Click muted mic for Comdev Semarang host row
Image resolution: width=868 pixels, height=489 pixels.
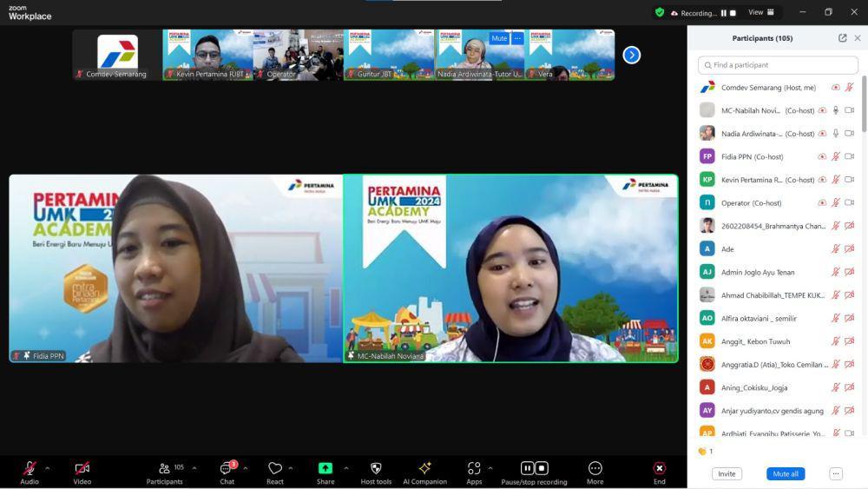click(x=849, y=88)
